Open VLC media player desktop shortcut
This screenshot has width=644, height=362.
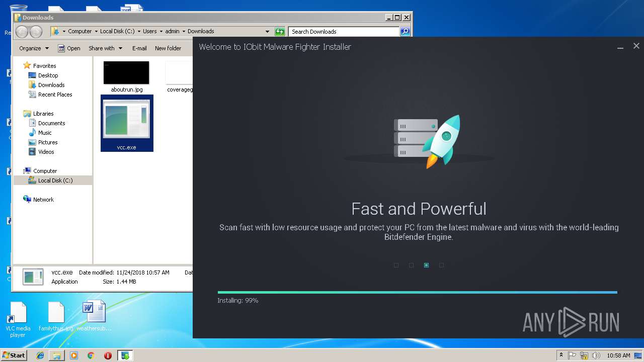click(x=18, y=320)
